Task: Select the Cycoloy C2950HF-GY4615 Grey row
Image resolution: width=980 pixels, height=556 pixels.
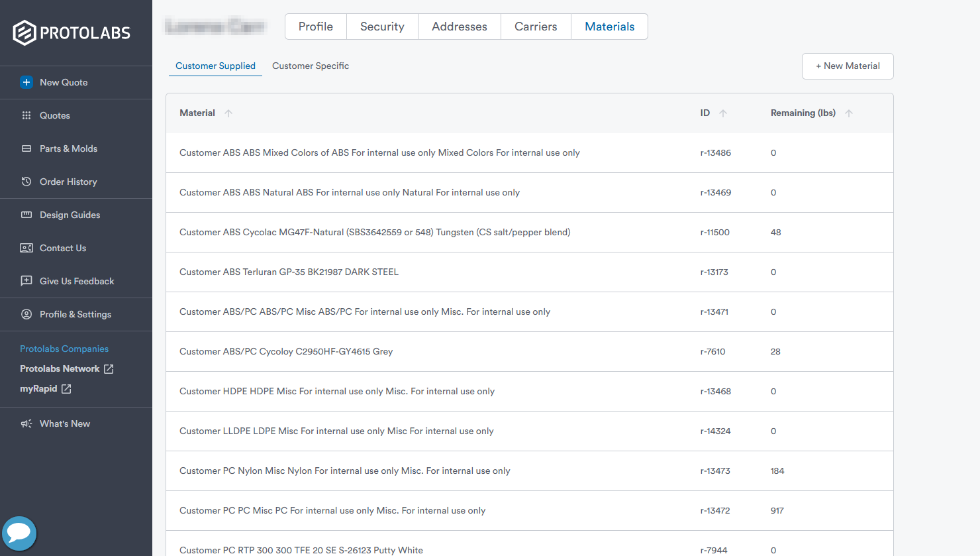Action: [286, 351]
